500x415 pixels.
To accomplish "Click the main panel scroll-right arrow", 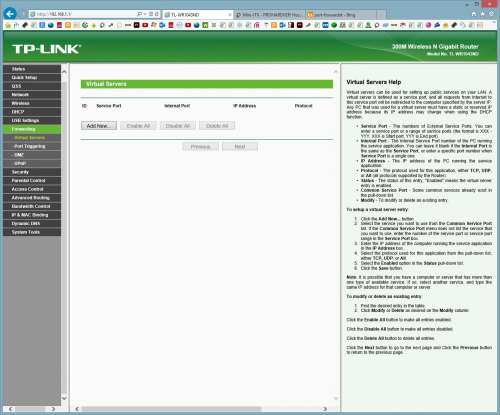I will (x=325, y=409).
